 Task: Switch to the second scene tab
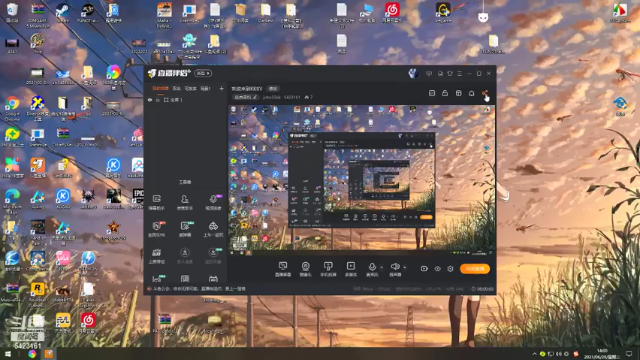pos(176,88)
